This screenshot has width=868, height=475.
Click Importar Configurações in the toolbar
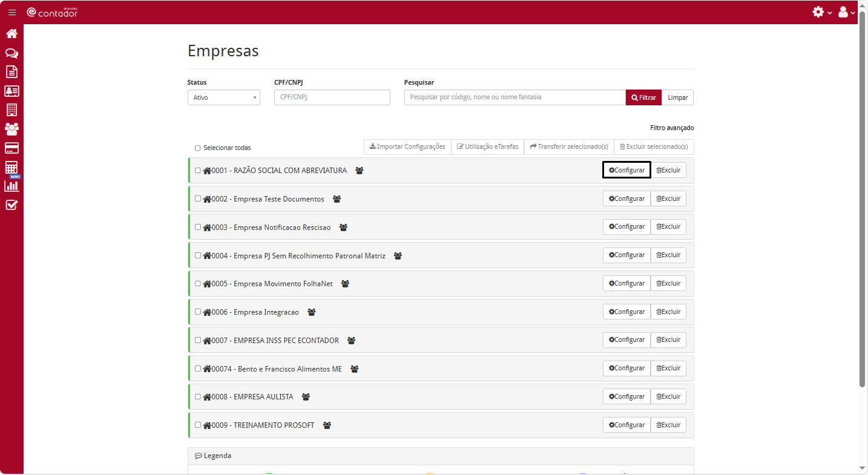pyautogui.click(x=407, y=147)
